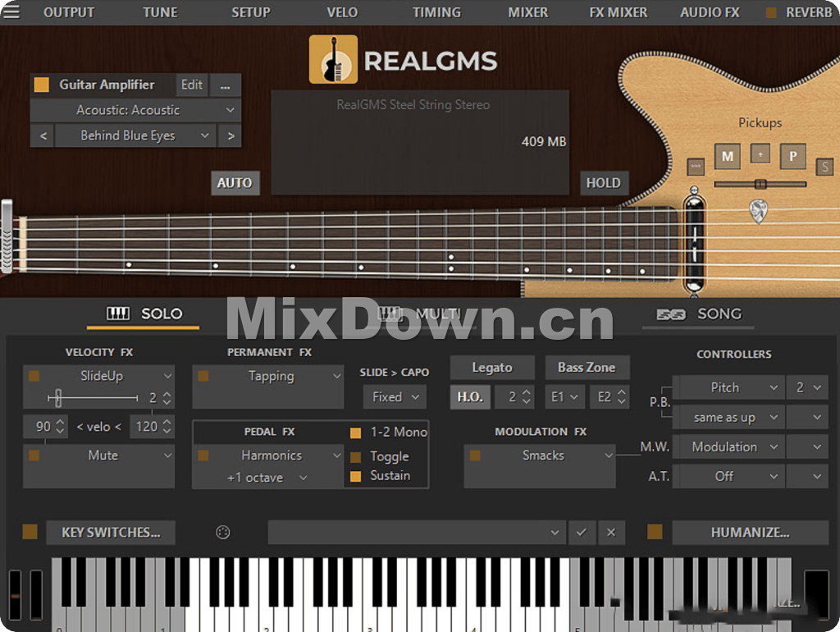Viewport: 840px width, 632px height.
Task: Toggle the Guitar Amplifier power square
Action: [42, 85]
